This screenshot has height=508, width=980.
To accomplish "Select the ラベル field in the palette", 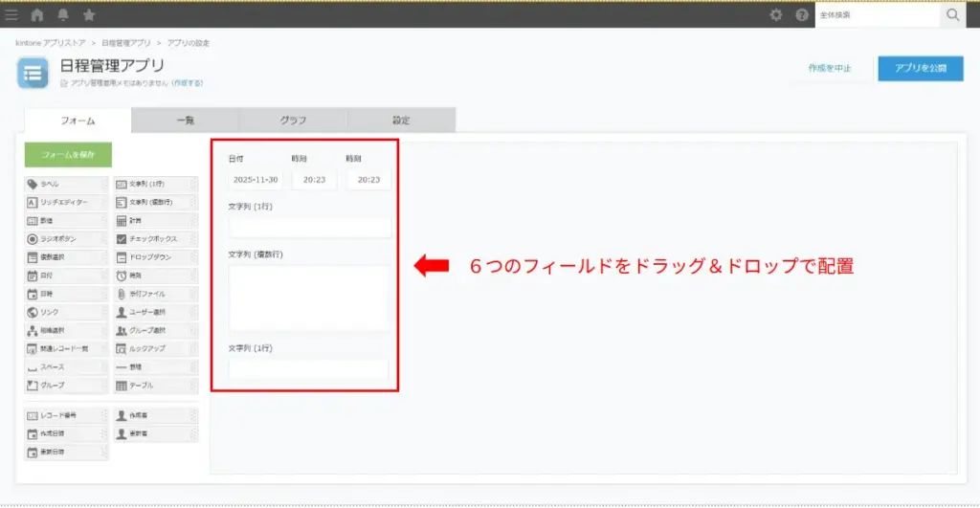I will 66,185.
